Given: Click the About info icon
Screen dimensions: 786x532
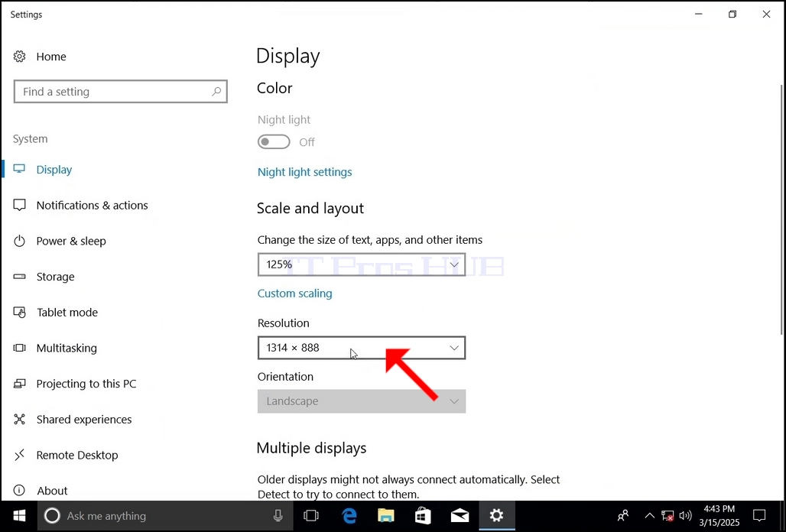Looking at the screenshot, I should (x=20, y=491).
